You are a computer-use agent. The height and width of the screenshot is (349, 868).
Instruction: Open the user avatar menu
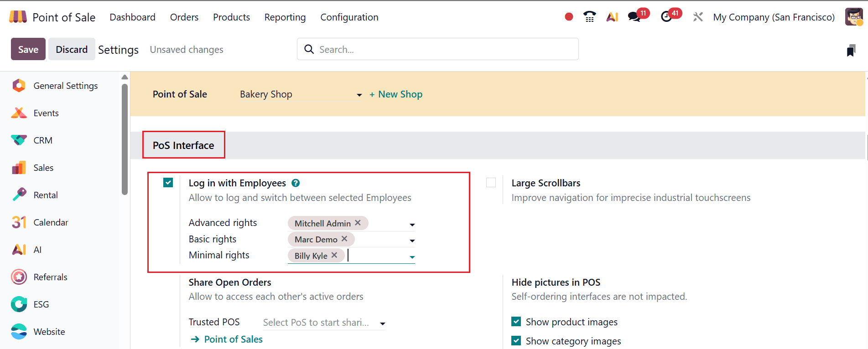tap(854, 17)
